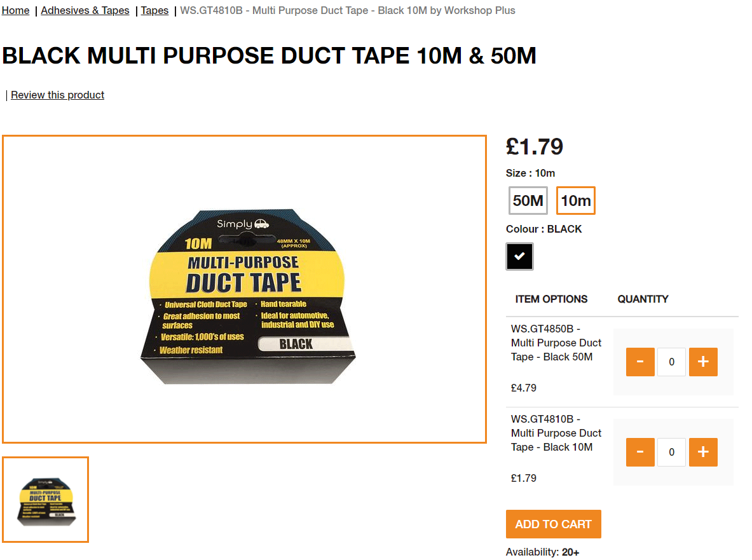The width and height of the screenshot is (752, 560).
Task: Click Review this product link
Action: [x=58, y=95]
